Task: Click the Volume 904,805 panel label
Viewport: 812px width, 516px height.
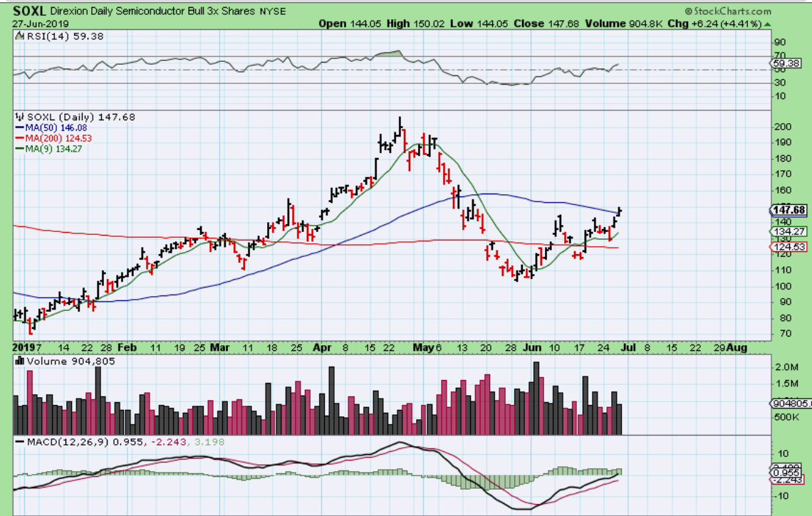Action: pyautogui.click(x=71, y=362)
